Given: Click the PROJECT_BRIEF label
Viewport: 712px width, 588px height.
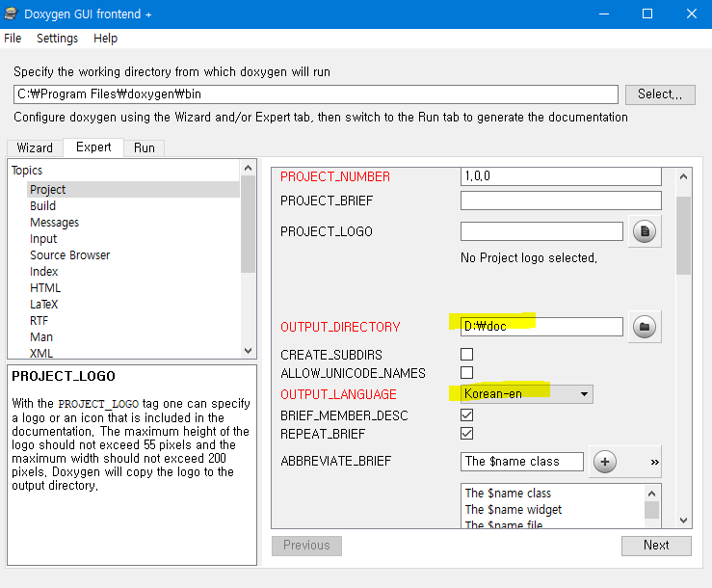Looking at the screenshot, I should [327, 200].
